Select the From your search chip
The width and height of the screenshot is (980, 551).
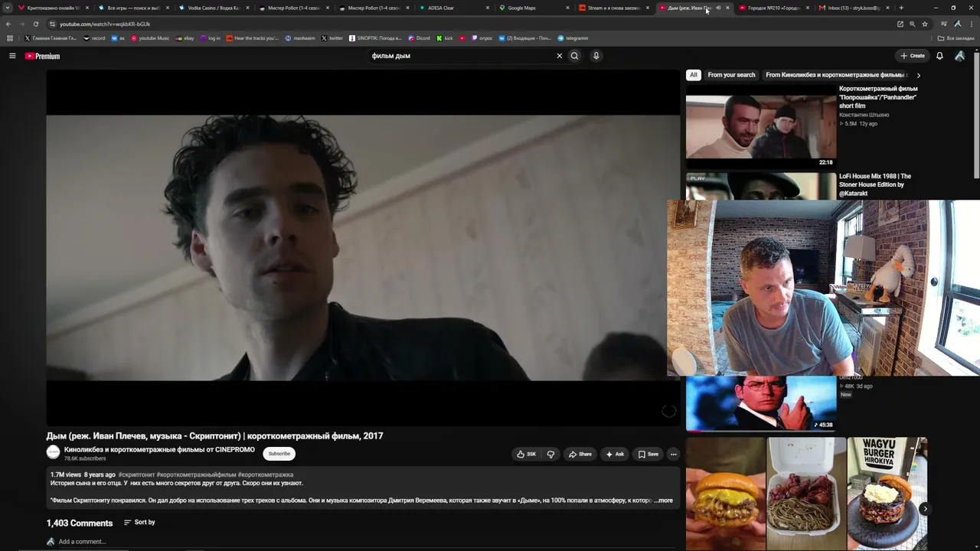pyautogui.click(x=731, y=75)
